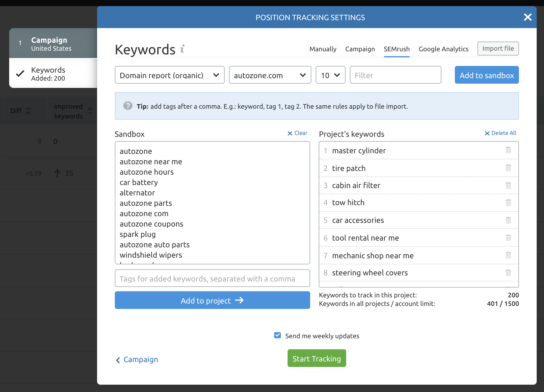The width and height of the screenshot is (544, 392).
Task: Click the green 35 improved keywords value
Action: click(x=69, y=173)
